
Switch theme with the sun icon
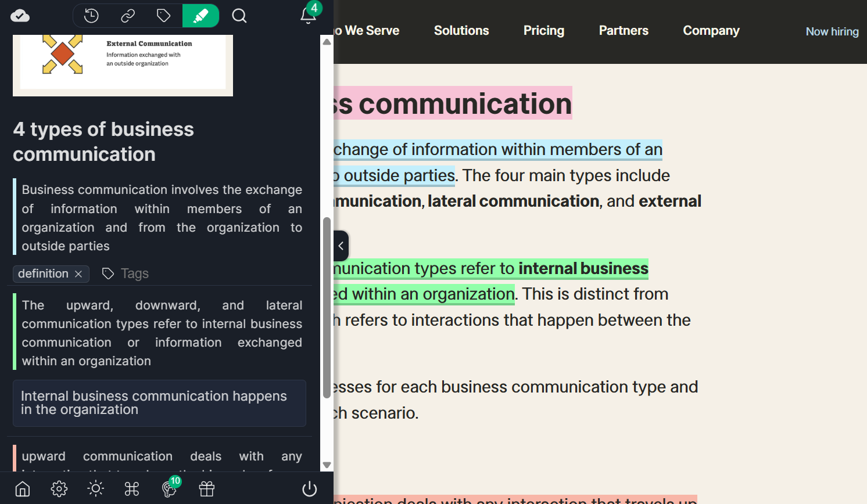pyautogui.click(x=95, y=489)
